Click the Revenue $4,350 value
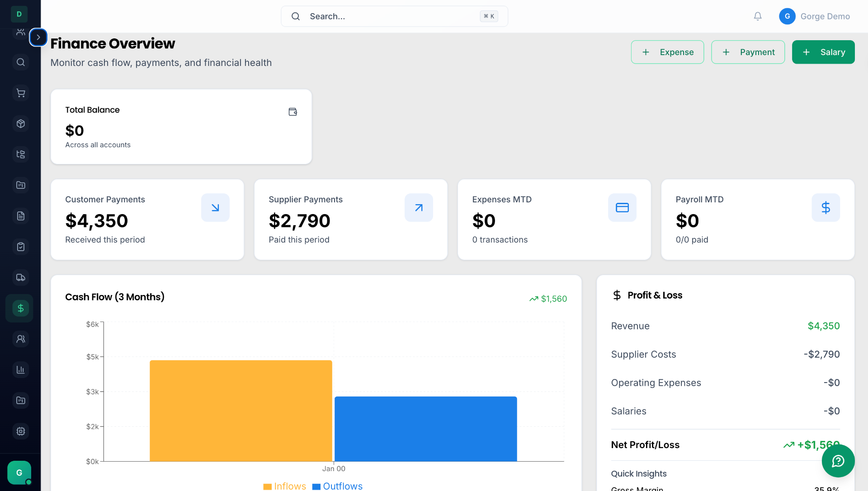The image size is (868, 491). click(x=824, y=326)
